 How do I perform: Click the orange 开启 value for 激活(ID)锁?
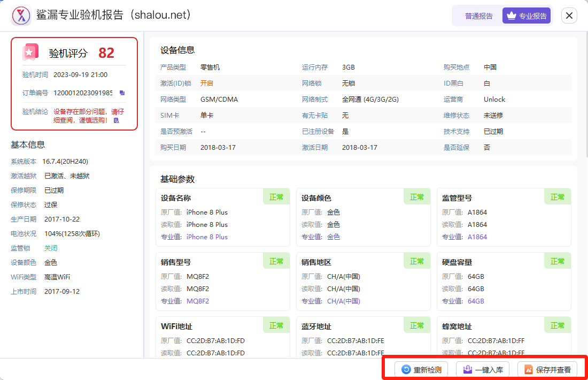click(207, 83)
